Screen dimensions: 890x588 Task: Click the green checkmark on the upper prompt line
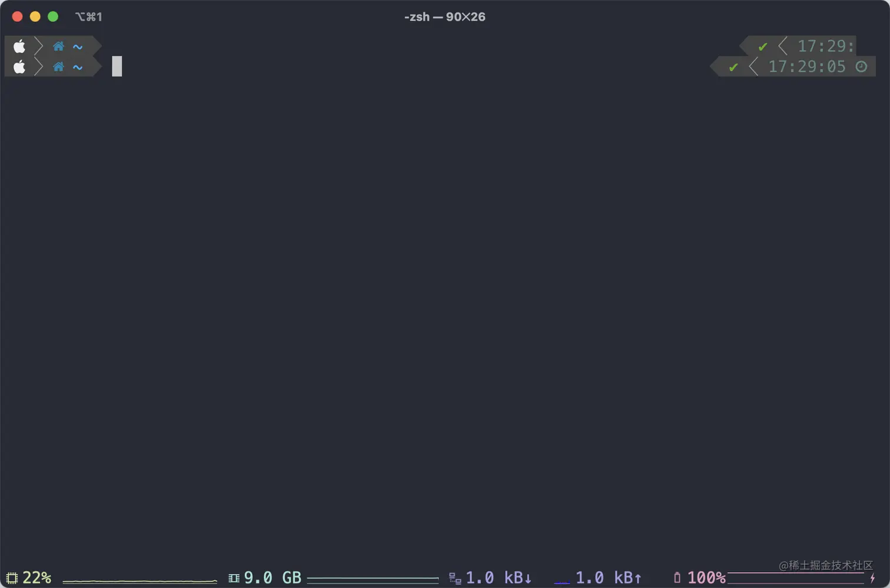[763, 46]
